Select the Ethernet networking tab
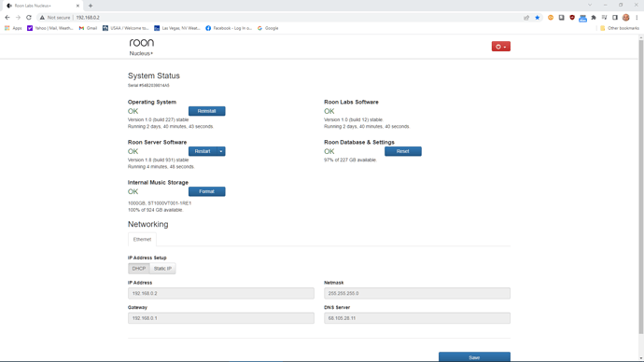 (142, 239)
